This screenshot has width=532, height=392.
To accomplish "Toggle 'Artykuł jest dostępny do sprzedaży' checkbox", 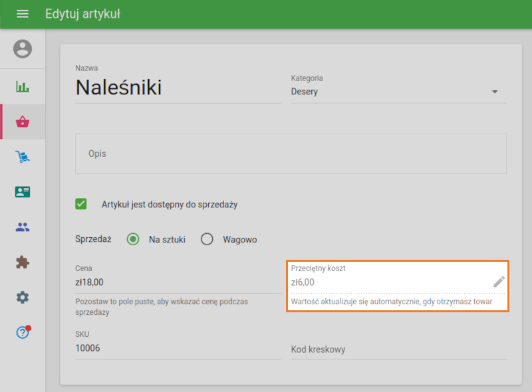I will tap(81, 204).
